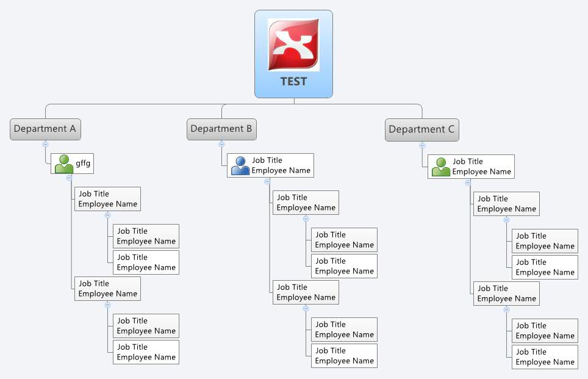588x379 pixels.
Task: Collapse the lower Job Title branch under Department B
Action: click(306, 308)
